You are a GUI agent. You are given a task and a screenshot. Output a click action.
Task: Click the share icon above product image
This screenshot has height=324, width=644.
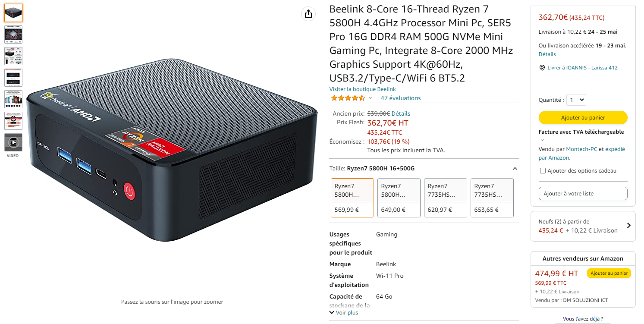point(308,14)
